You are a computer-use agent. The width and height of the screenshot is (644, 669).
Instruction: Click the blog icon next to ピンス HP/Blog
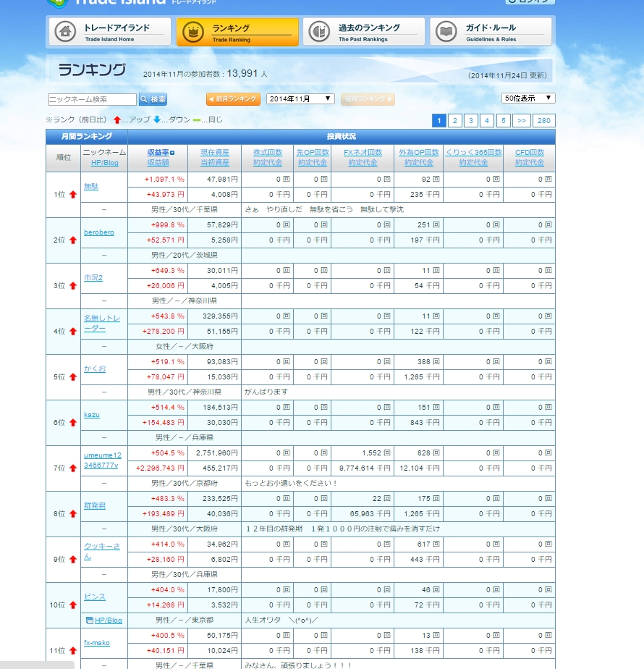point(90,620)
